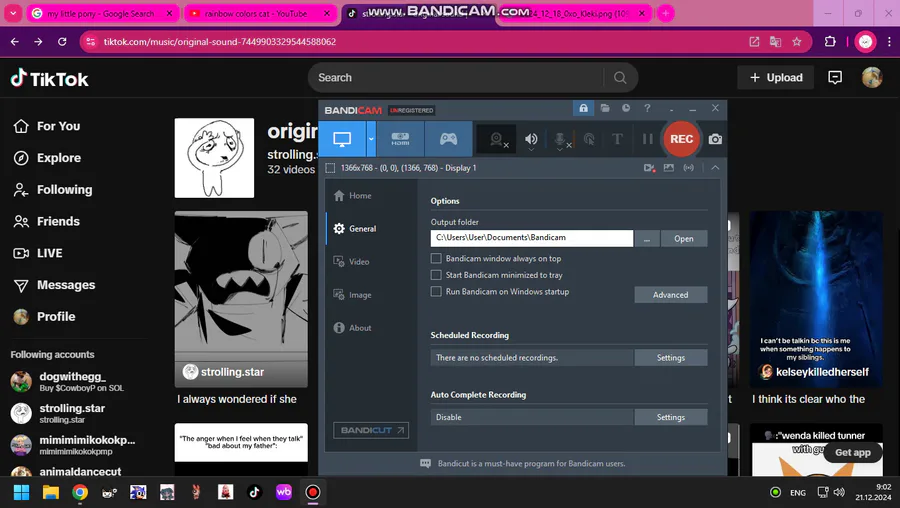Image resolution: width=900 pixels, height=508 pixels.
Task: Click the Bandicam lock icon
Action: coord(583,108)
